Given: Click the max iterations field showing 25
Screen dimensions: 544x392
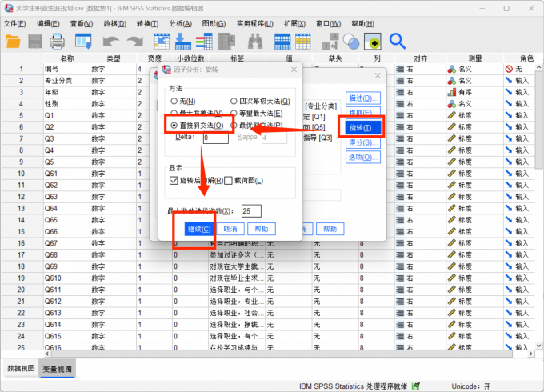Looking at the screenshot, I should (x=250, y=211).
